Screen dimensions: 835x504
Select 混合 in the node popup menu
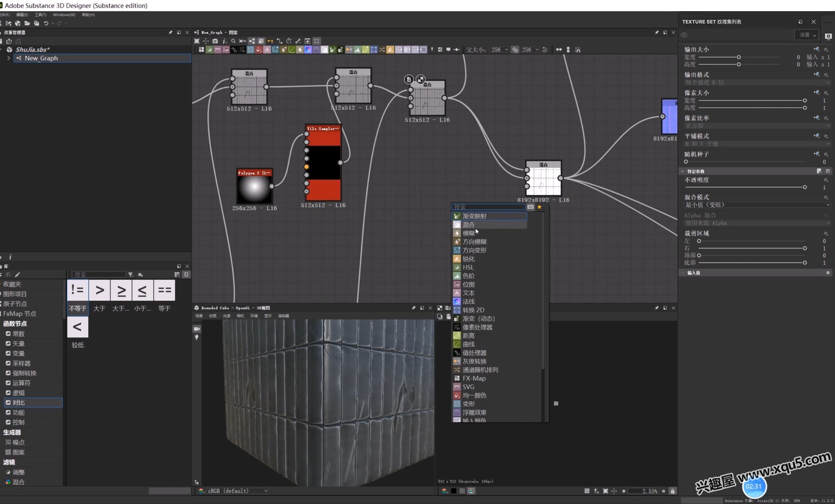click(x=468, y=225)
